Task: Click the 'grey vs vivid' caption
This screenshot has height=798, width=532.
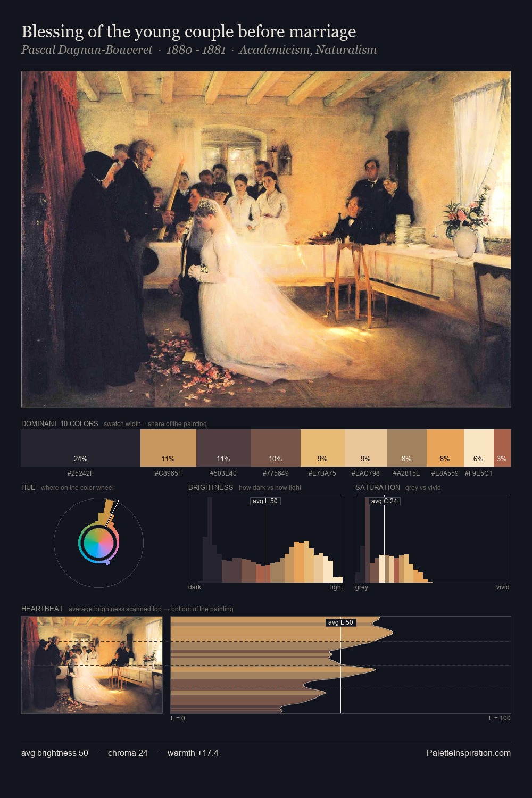Action: click(x=423, y=488)
